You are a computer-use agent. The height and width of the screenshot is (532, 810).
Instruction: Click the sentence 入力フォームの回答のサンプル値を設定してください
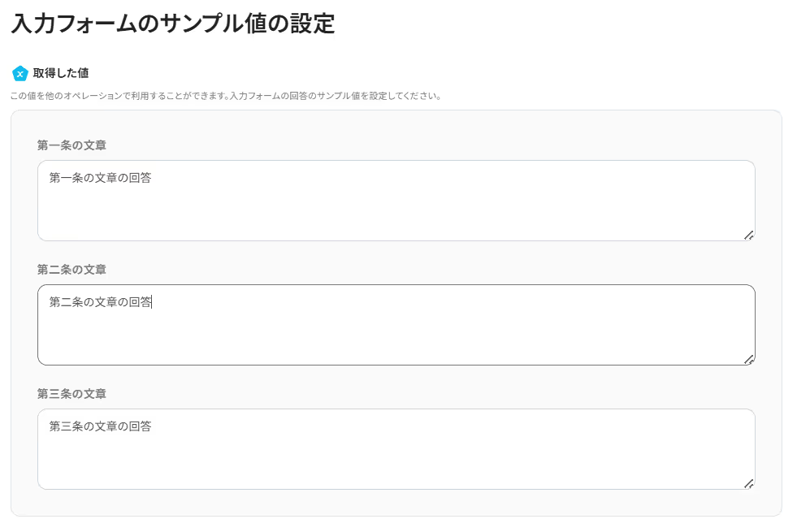tap(335, 96)
